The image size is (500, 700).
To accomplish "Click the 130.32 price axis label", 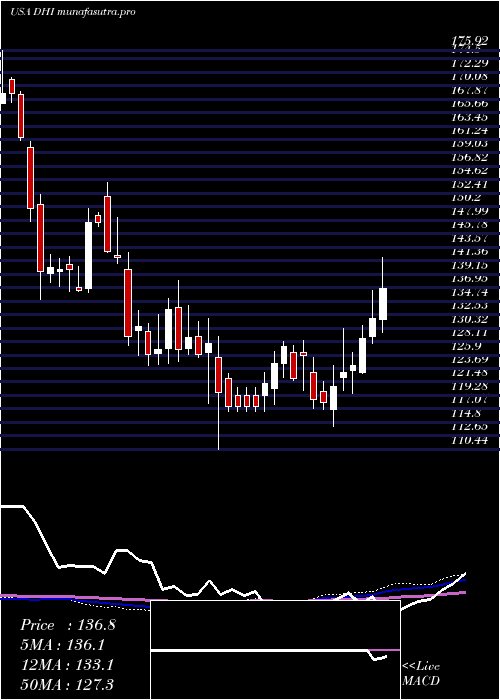I will [469, 319].
